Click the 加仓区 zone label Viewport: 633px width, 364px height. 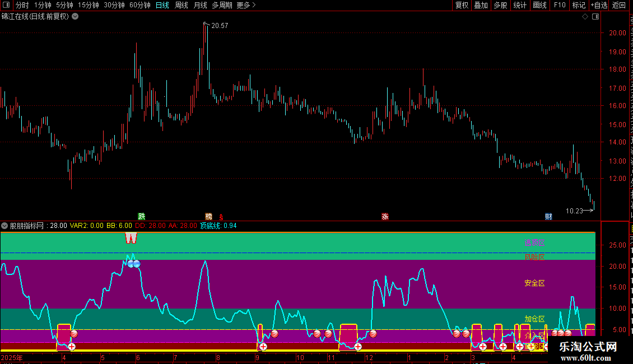535,319
